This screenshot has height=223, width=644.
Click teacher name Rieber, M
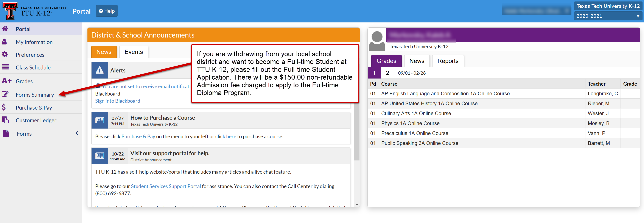point(598,103)
